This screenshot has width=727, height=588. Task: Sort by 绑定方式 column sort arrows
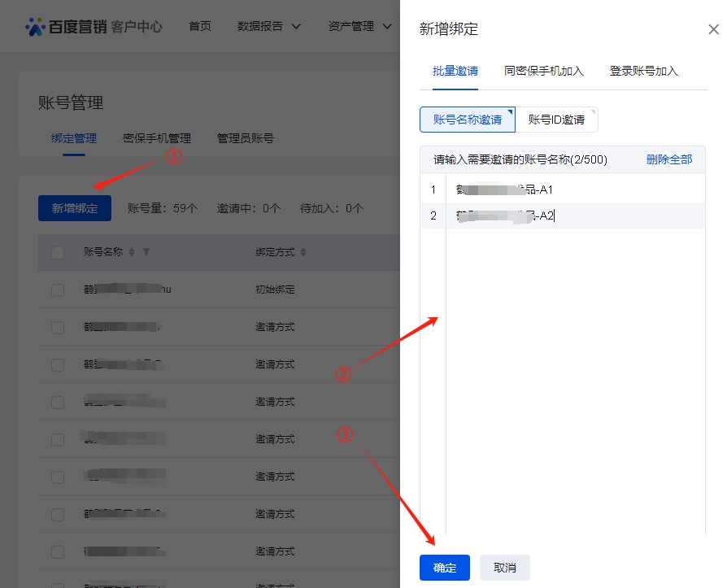click(x=303, y=252)
